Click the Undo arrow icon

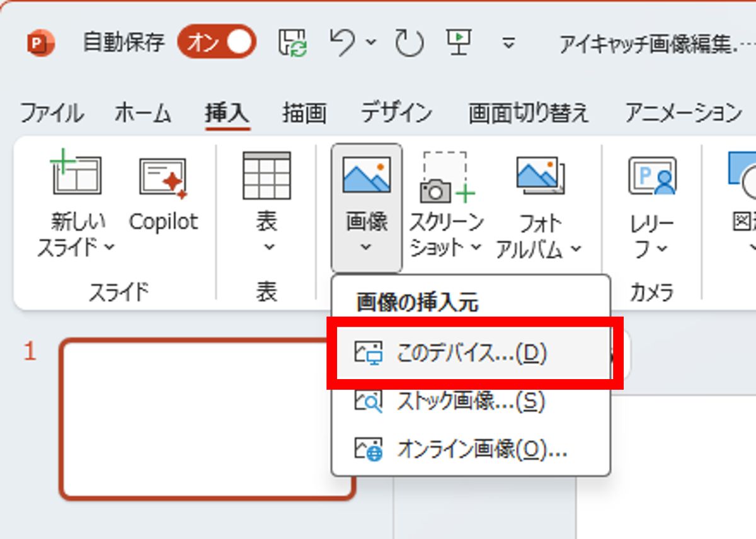(343, 42)
